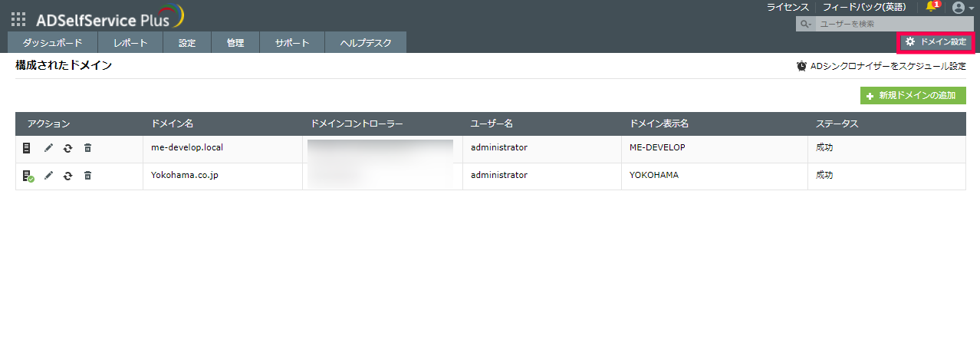Refresh Yokohama.co.jp with the sync icon
The width and height of the screenshot is (980, 356).
[67, 176]
